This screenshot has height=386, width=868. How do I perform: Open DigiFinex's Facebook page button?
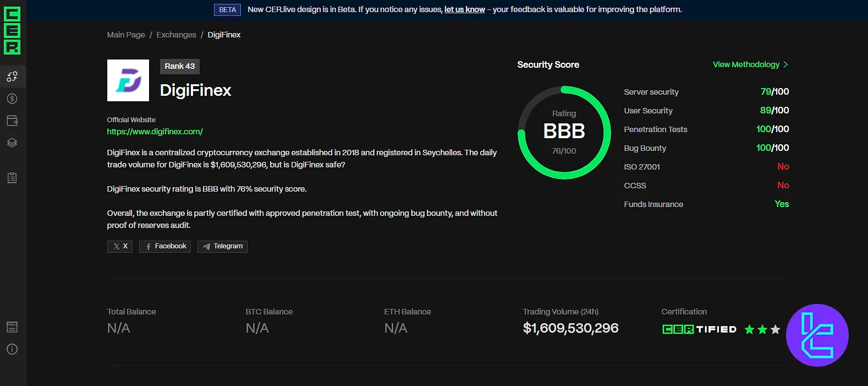[165, 246]
